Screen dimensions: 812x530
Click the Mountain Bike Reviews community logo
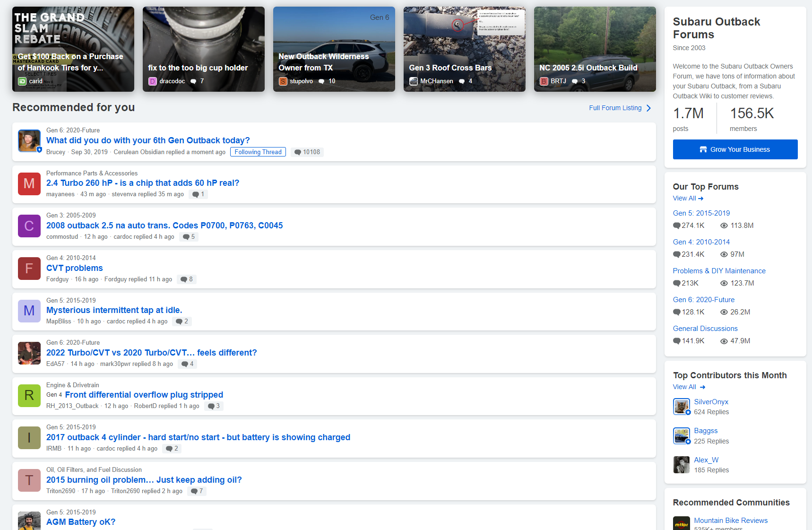tap(681, 523)
